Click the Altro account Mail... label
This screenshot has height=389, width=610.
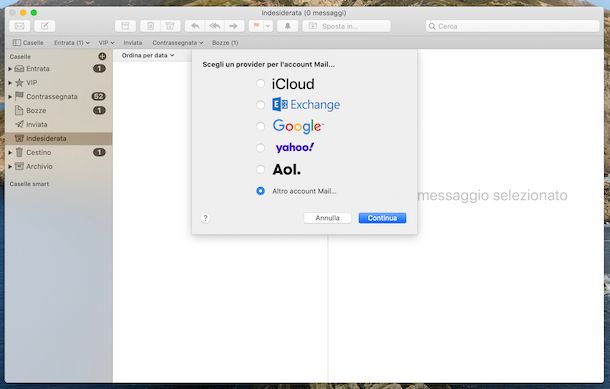click(304, 191)
